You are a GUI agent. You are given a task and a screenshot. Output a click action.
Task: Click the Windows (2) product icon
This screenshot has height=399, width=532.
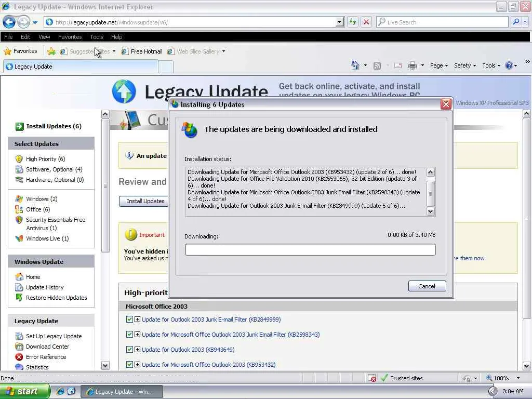19,199
